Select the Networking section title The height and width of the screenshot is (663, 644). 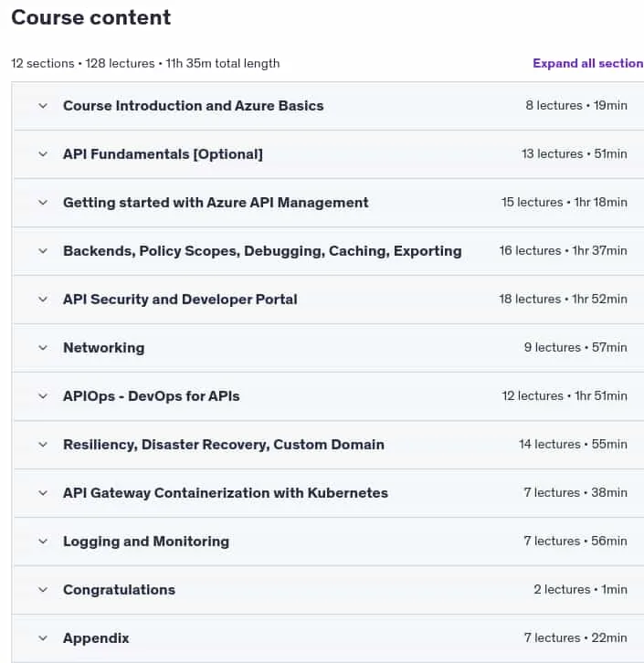(x=104, y=348)
